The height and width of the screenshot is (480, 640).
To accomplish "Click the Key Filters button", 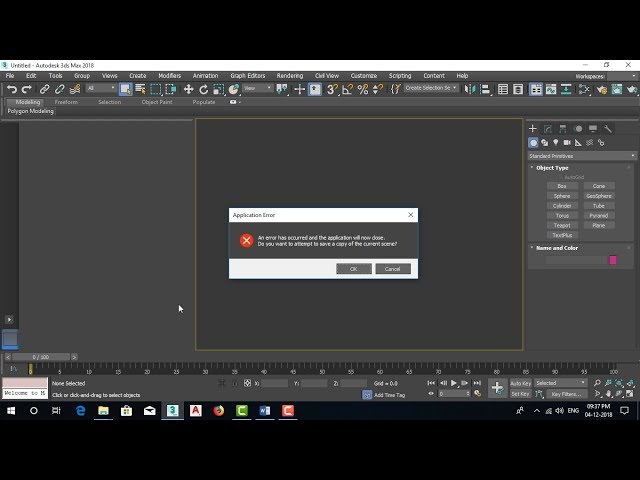I will [x=566, y=394].
